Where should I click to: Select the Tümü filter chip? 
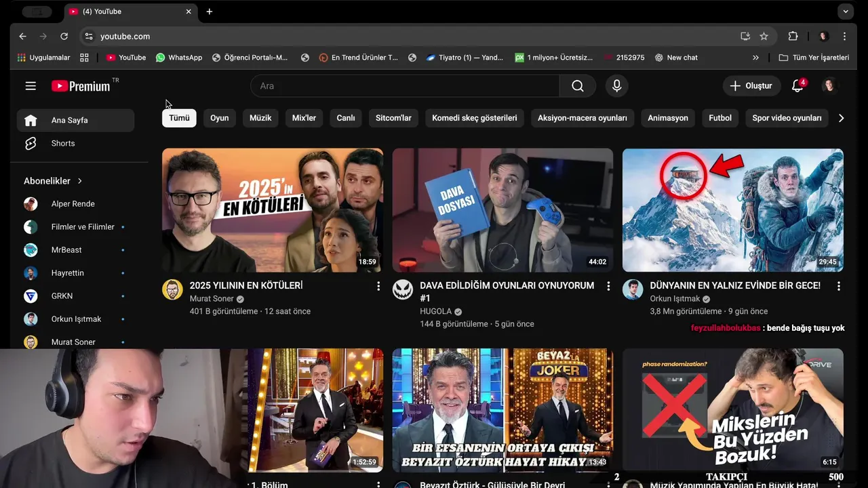[x=179, y=118]
